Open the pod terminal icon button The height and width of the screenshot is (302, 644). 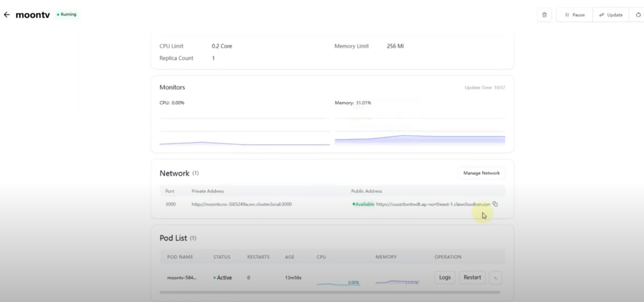[496, 277]
